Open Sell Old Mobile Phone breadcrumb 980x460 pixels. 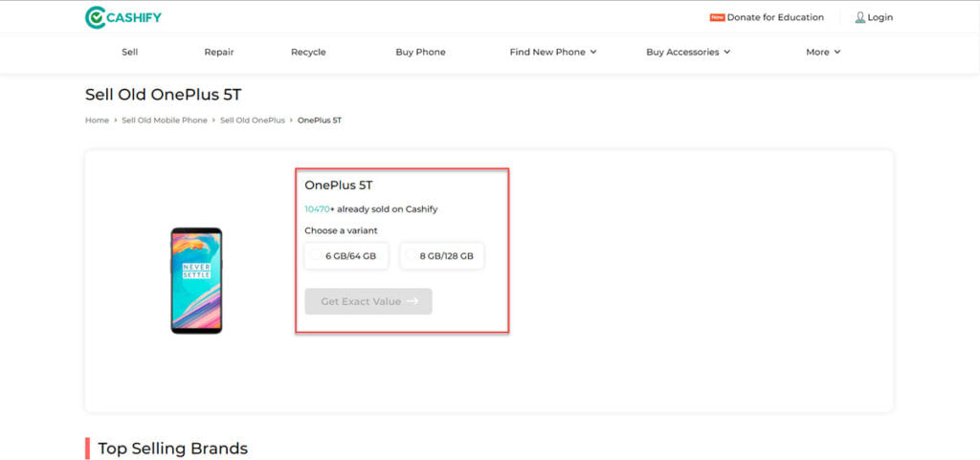tap(165, 120)
